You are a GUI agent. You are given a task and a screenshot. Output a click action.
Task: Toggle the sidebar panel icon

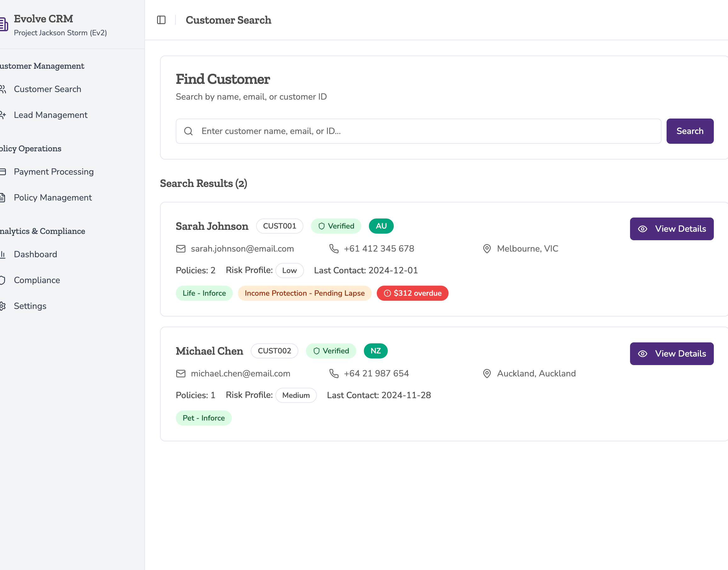pos(161,20)
